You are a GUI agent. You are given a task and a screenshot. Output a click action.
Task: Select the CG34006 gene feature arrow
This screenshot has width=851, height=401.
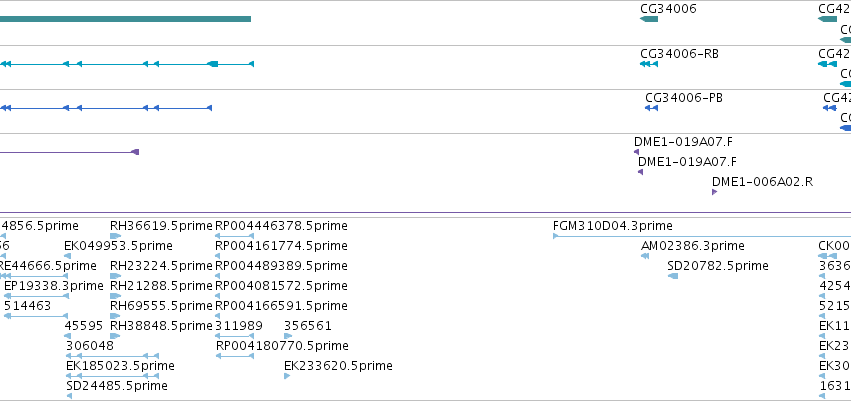coord(649,19)
